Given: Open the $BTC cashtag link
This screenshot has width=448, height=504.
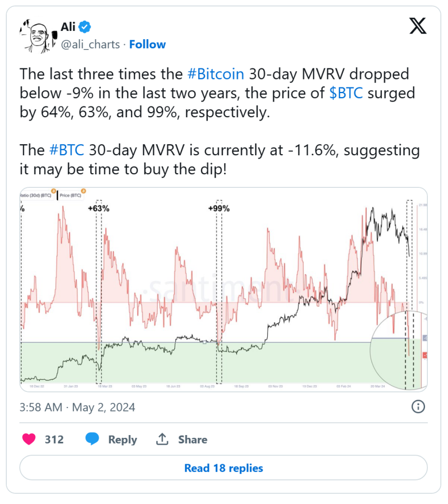Looking at the screenshot, I should point(346,93).
